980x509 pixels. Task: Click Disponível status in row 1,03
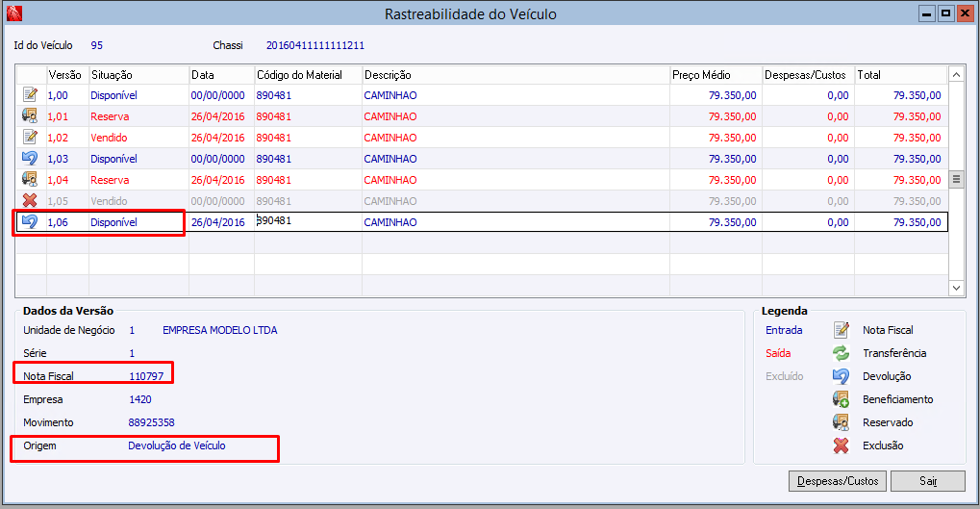pos(113,159)
